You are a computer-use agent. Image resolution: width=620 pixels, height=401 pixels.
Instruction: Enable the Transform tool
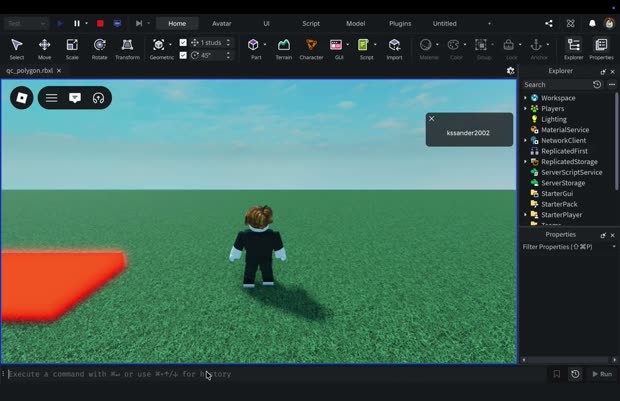tap(127, 49)
